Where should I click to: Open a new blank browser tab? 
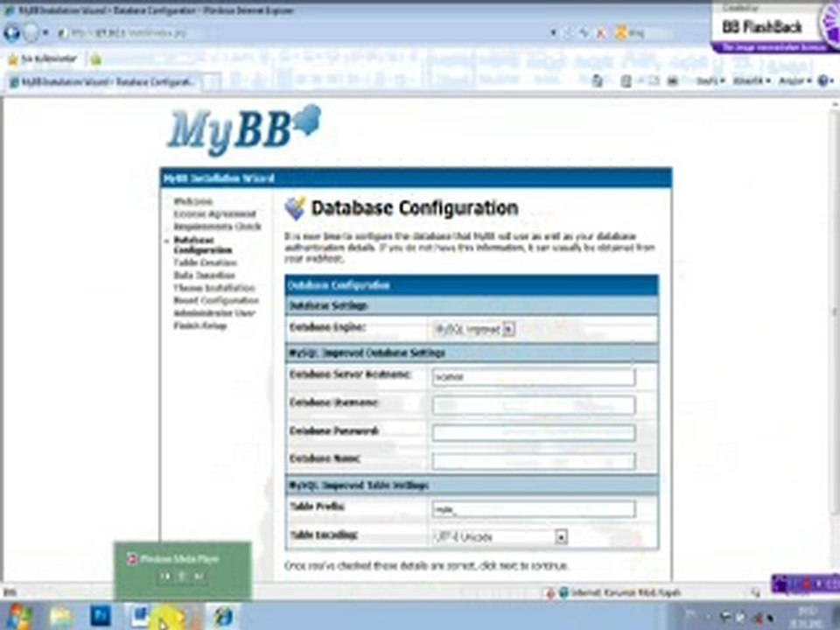pos(211,82)
